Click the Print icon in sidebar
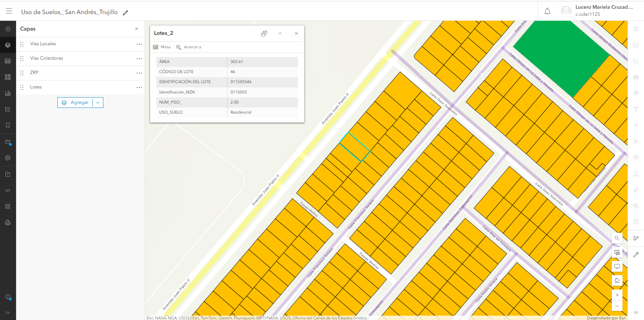644x320 pixels. (x=8, y=222)
